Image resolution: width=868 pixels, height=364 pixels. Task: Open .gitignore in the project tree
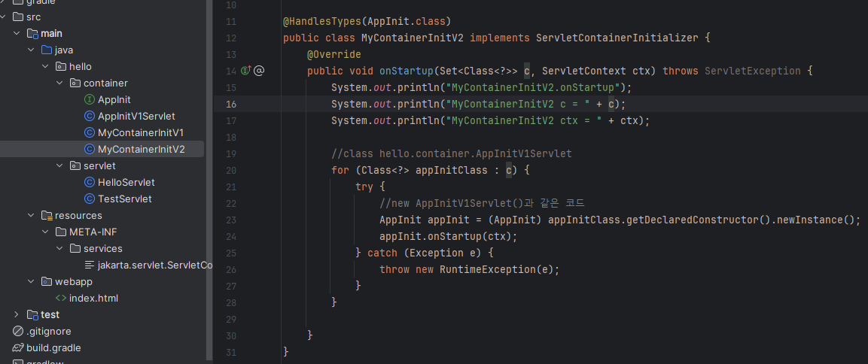(49, 332)
